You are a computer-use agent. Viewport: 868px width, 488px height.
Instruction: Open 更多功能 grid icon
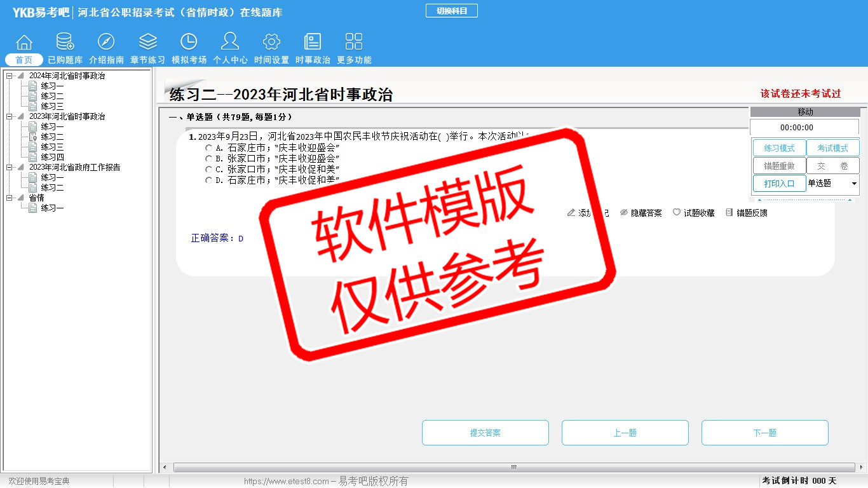coord(354,42)
